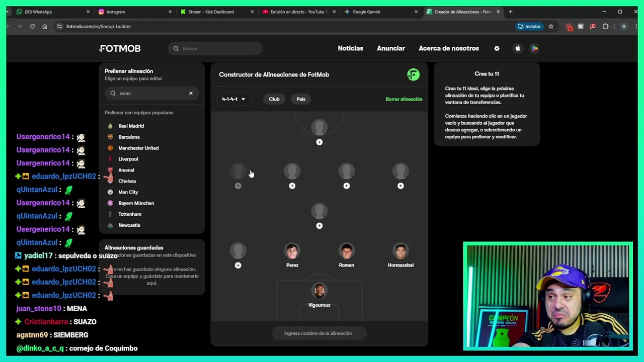644x362 pixels.
Task: Add player to empty left-back slot
Action: 238,265
